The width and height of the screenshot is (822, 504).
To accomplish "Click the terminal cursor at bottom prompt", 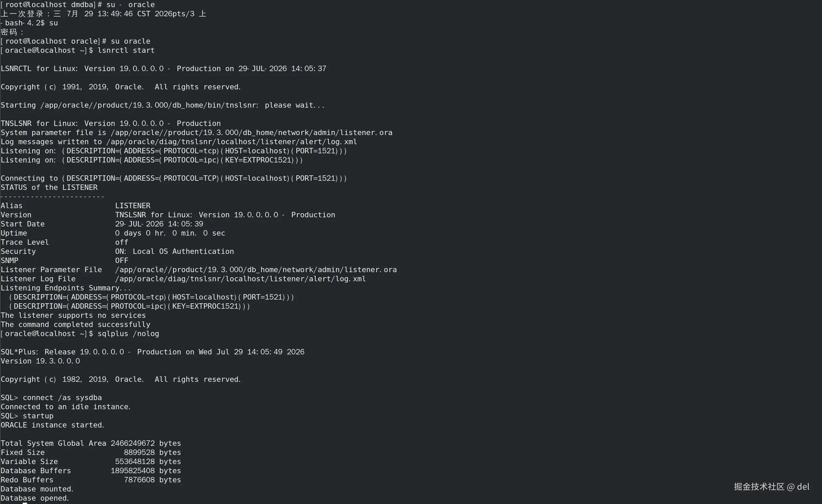I will point(25,503).
